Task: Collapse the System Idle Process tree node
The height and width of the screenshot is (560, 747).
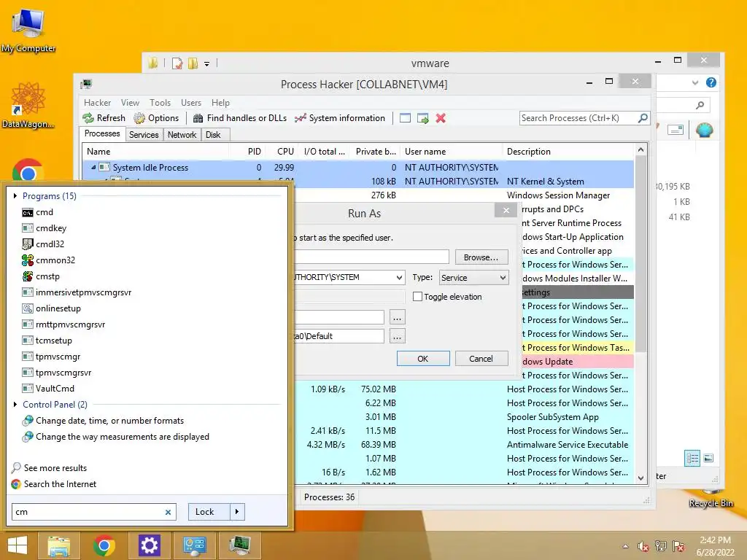Action: click(x=93, y=167)
